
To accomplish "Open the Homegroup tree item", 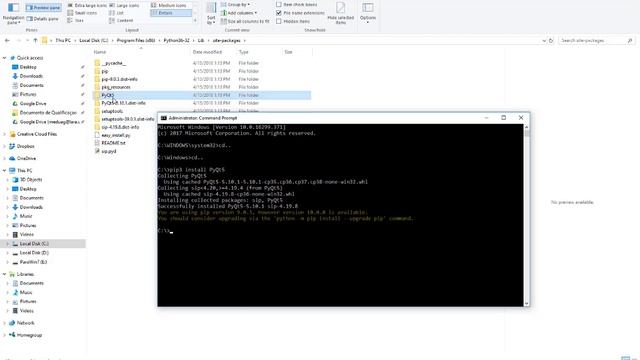I will [x=29, y=335].
